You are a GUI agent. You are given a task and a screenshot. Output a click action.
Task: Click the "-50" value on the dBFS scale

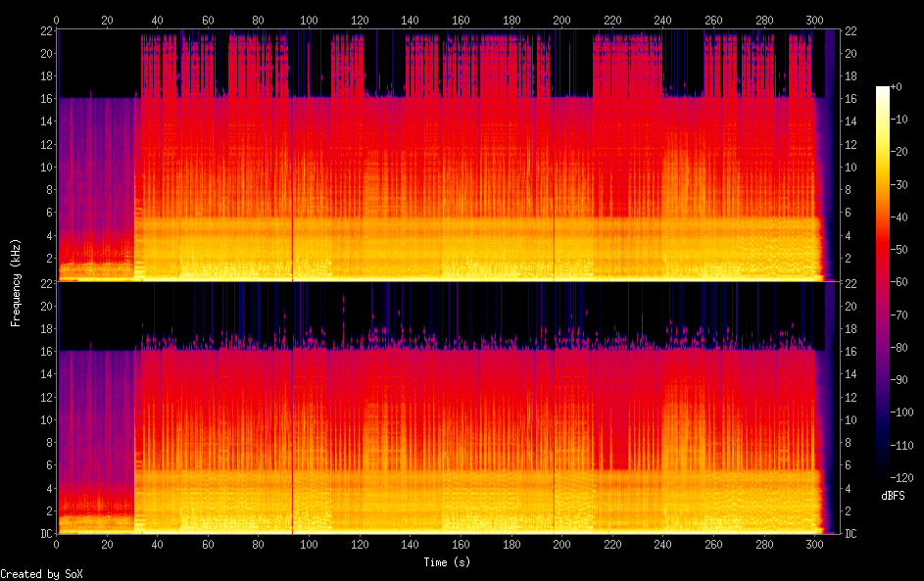pos(900,249)
